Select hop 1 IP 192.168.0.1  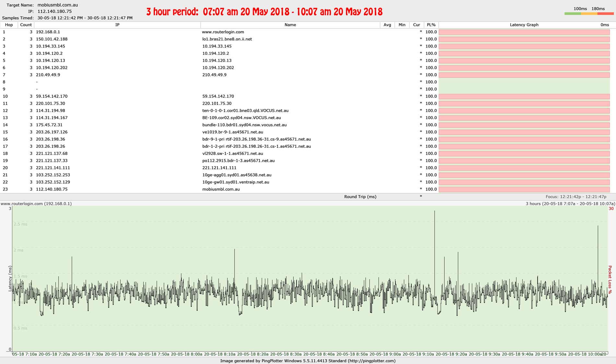tap(48, 32)
